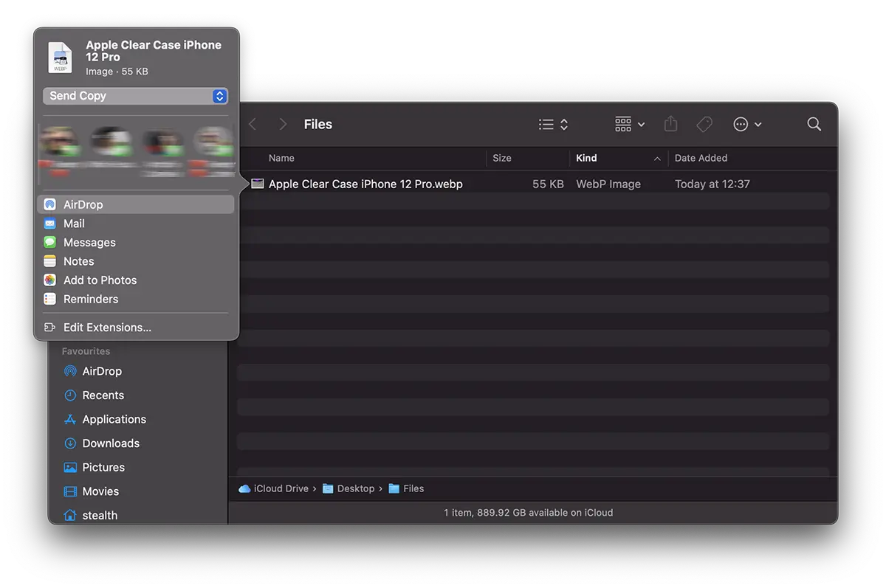Reverse sort on the Kind column header
This screenshot has height=588, width=886.
(618, 158)
